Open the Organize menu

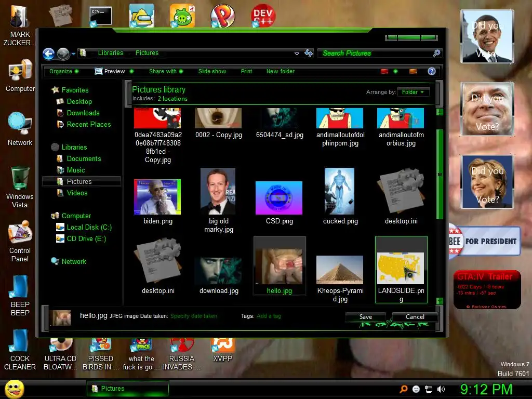click(64, 71)
